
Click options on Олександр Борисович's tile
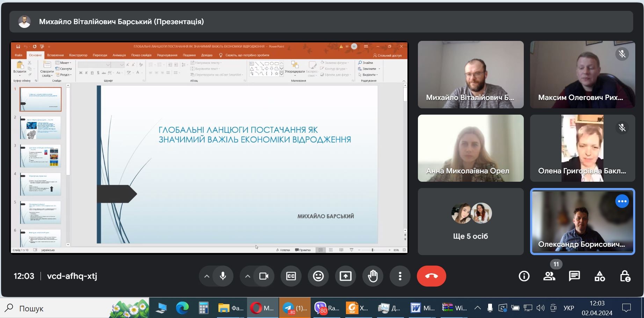coord(622,201)
